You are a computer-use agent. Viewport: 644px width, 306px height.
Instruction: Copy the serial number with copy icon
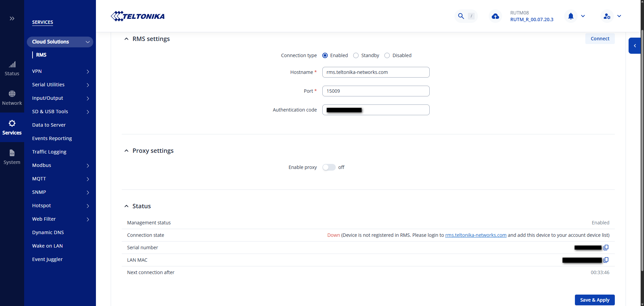point(606,248)
